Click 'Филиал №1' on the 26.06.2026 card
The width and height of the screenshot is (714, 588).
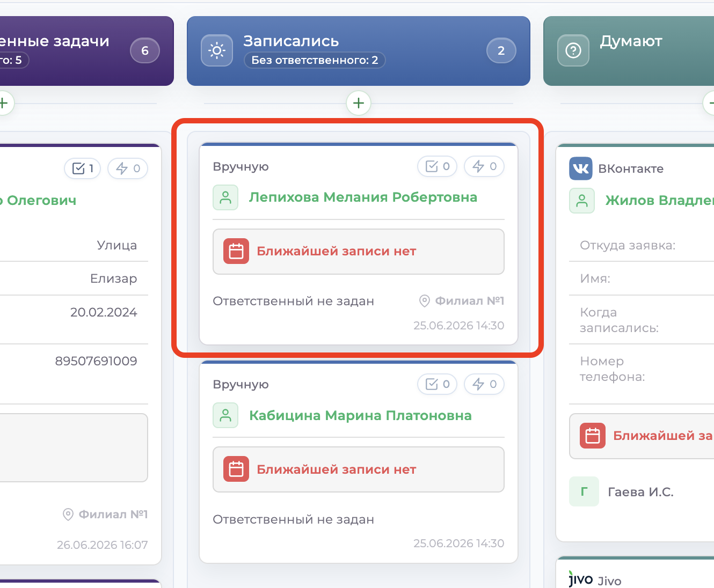point(113,514)
